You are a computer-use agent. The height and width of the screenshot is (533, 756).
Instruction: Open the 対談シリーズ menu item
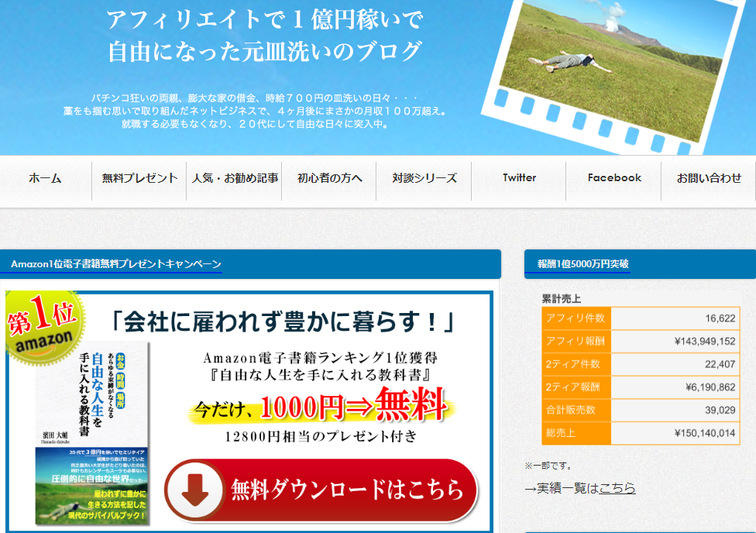click(424, 178)
